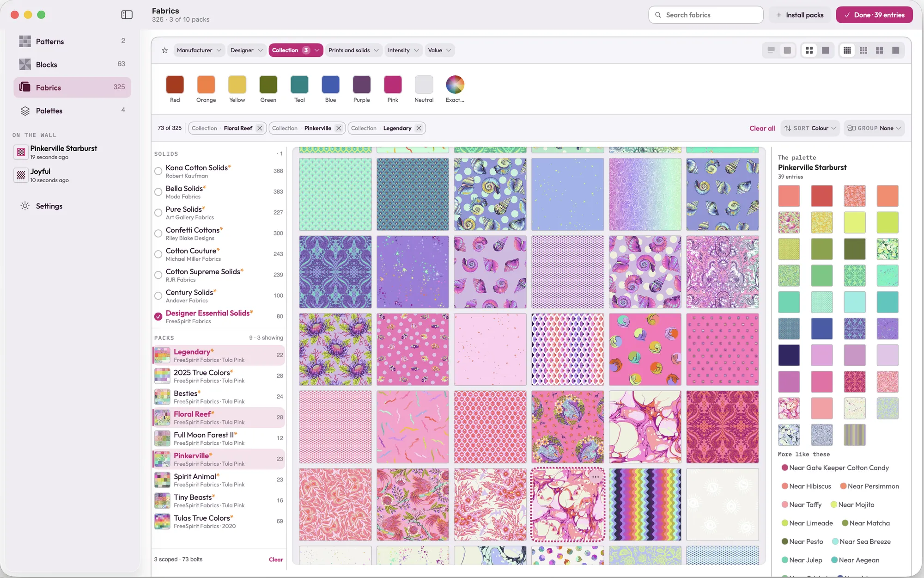
Task: Open Near Persimmon suggestion
Action: point(869,486)
